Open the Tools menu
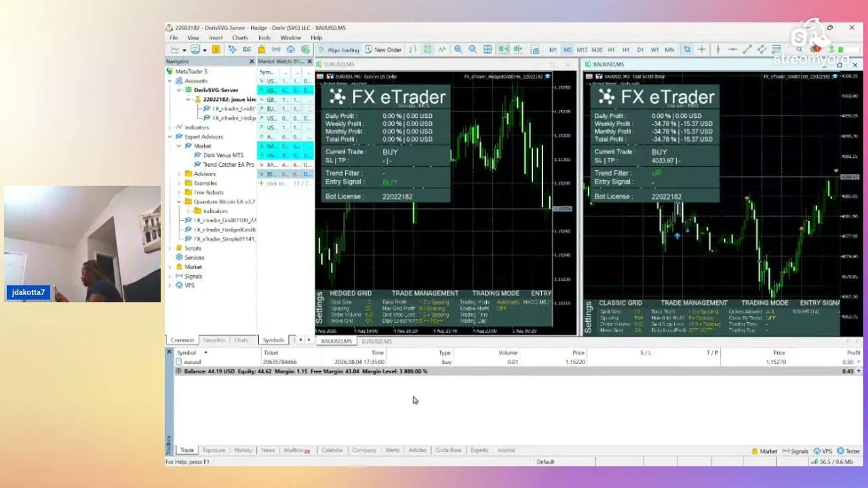Screen dimensions: 868x488 264,38
